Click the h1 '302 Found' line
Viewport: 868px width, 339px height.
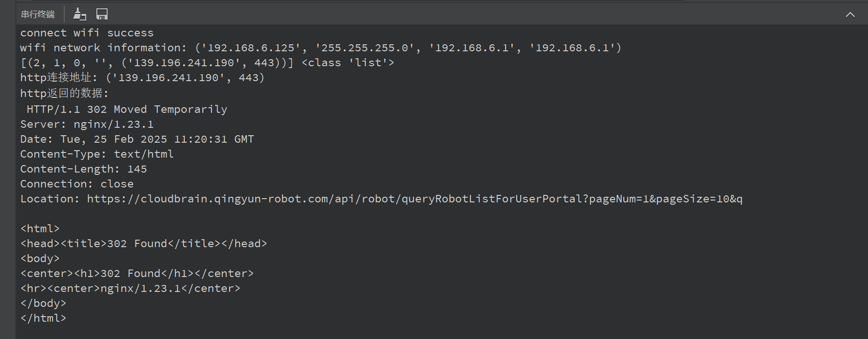137,273
